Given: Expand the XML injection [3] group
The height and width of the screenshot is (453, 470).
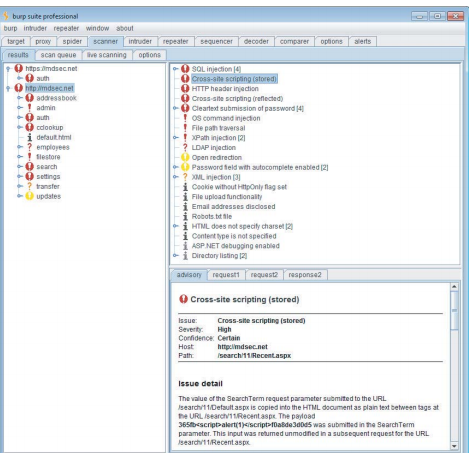Looking at the screenshot, I should pos(175,177).
